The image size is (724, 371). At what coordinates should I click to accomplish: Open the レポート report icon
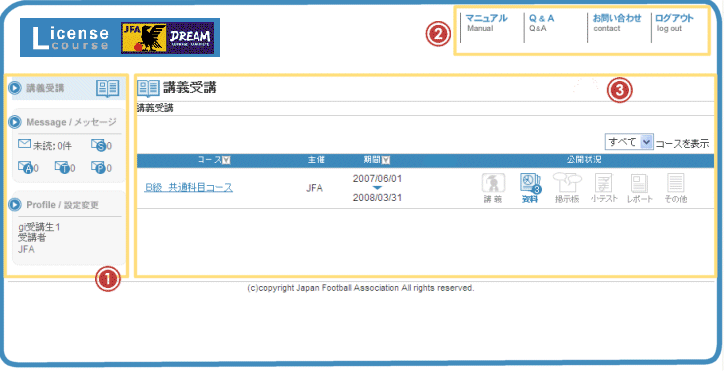pyautogui.click(x=640, y=189)
